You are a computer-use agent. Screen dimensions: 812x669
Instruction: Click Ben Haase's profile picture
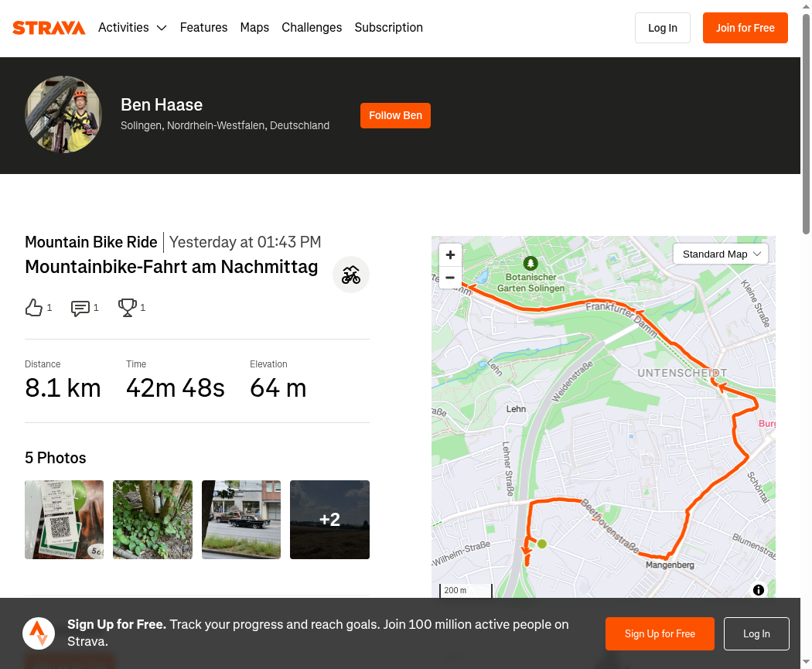pos(63,114)
